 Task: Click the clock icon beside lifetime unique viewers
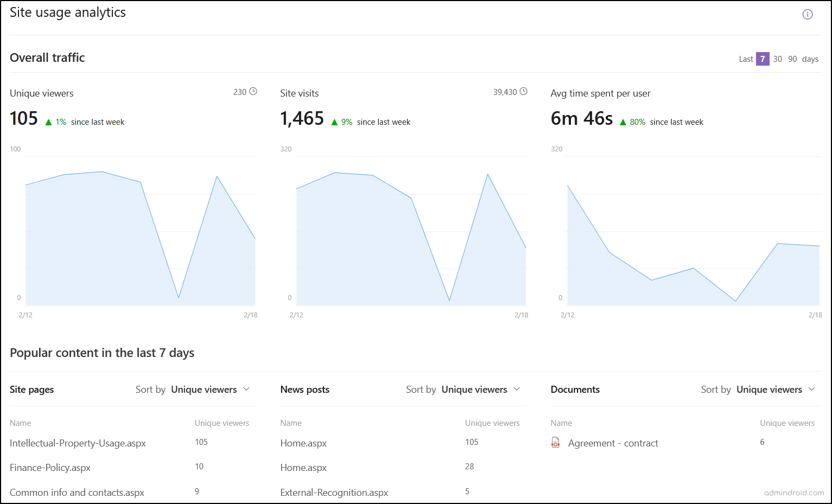coord(253,91)
